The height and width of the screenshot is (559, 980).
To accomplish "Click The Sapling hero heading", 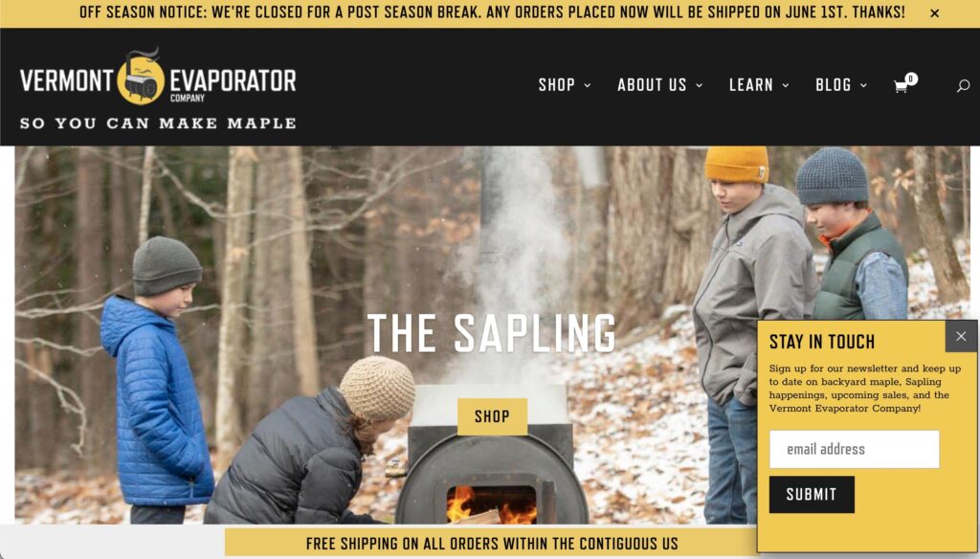I will pos(492,333).
